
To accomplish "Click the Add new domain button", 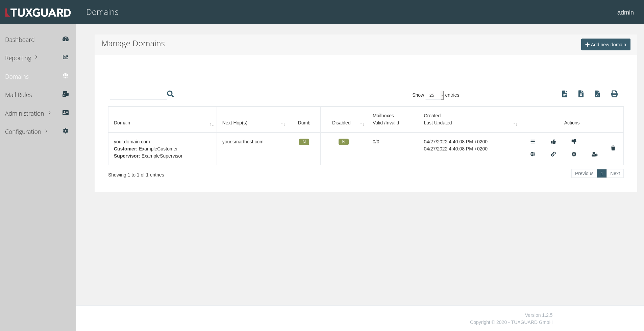I will click(605, 44).
